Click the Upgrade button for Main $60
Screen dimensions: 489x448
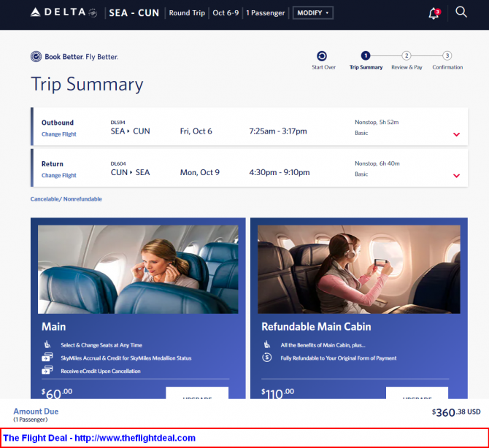coord(197,393)
